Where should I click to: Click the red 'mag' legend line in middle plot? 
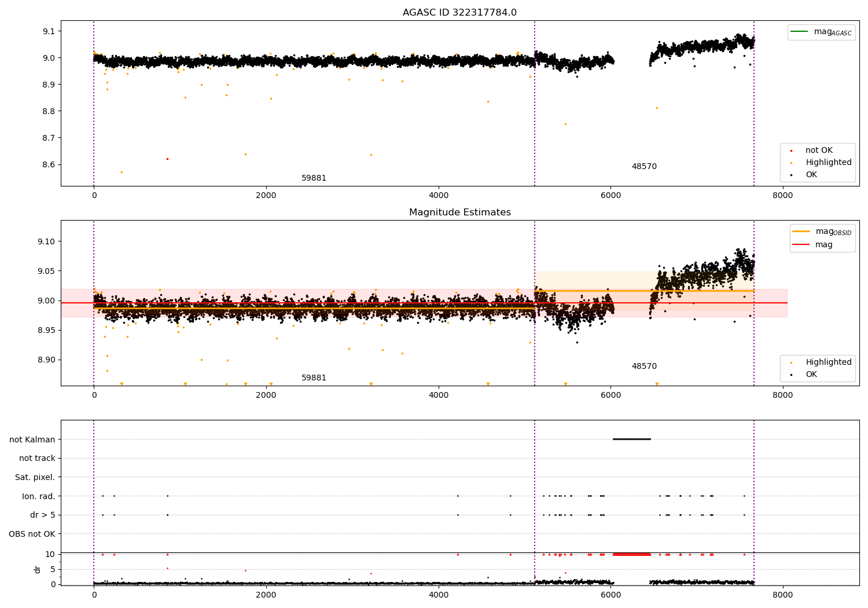(x=801, y=245)
